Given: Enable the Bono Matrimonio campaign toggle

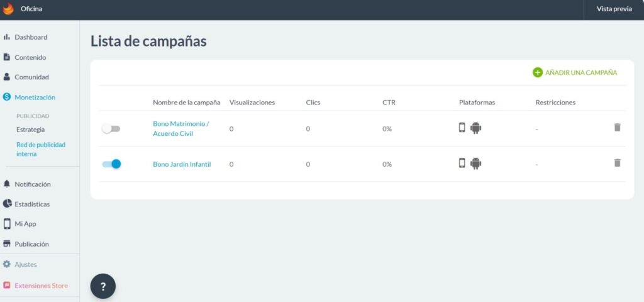Looking at the screenshot, I should click(111, 128).
